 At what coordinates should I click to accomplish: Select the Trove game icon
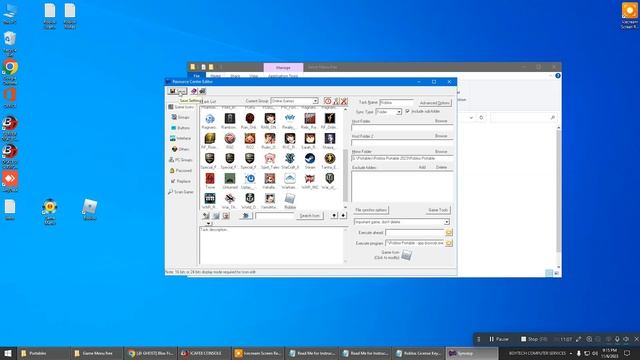point(210,178)
